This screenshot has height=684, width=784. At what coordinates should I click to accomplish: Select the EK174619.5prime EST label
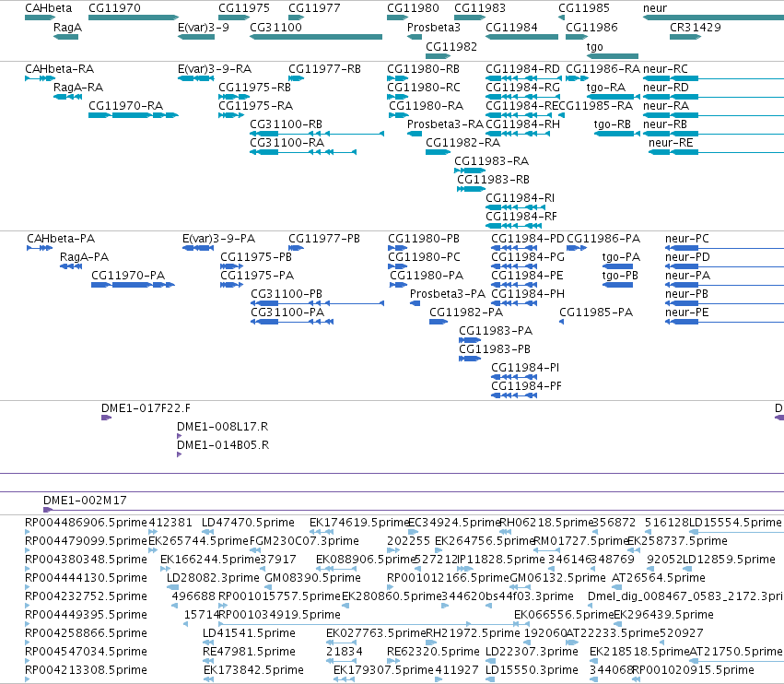(x=359, y=523)
